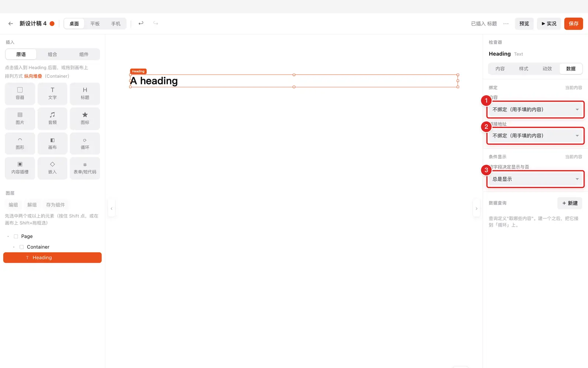This screenshot has height=368, width=588.
Task: Open the 内容 binding dropdown
Action: pyautogui.click(x=535, y=110)
